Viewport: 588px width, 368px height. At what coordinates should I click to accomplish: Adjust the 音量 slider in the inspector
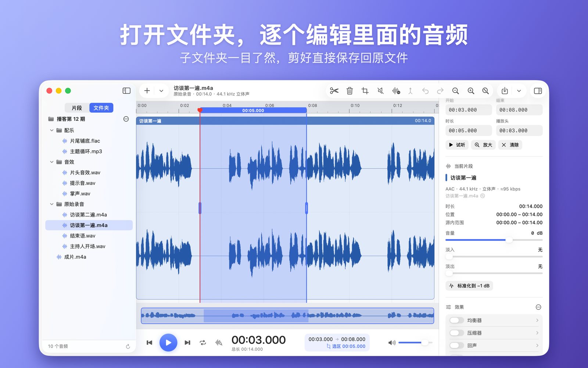tap(494, 240)
